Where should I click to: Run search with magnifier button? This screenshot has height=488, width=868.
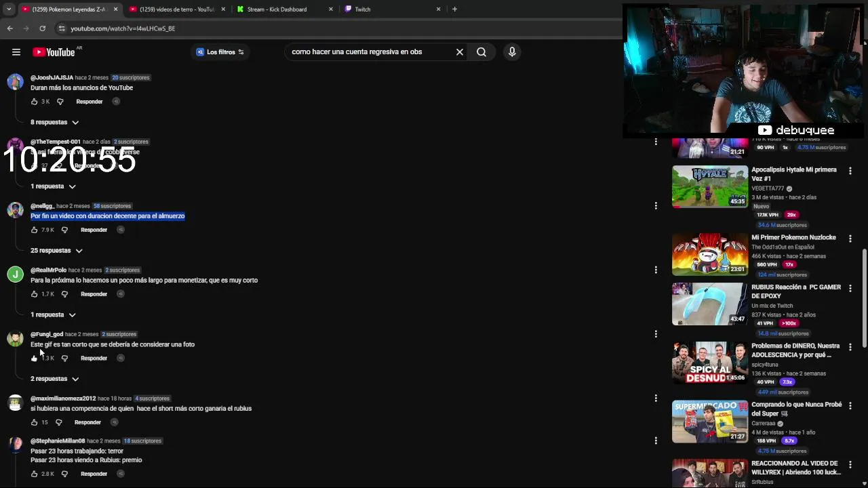(481, 52)
